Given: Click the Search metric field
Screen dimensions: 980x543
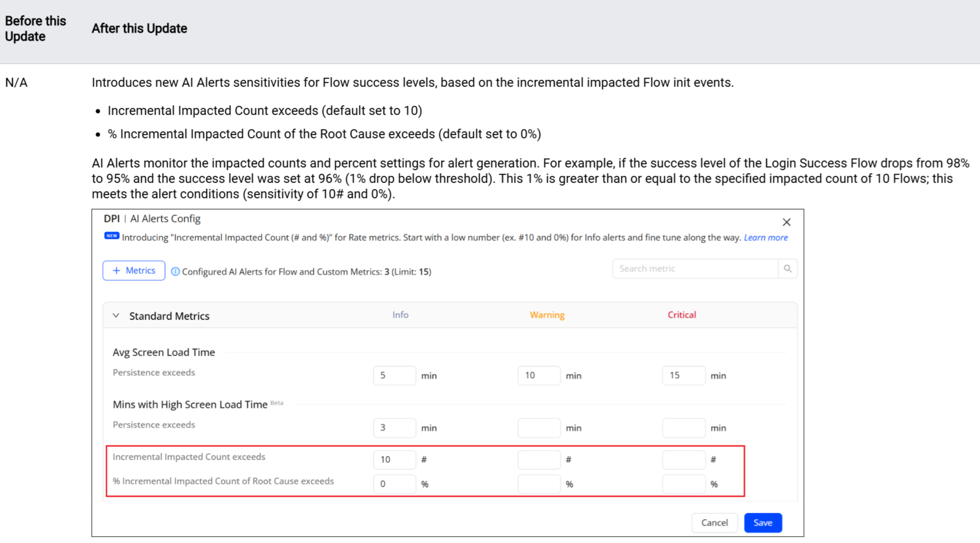Looking at the screenshot, I should pyautogui.click(x=695, y=269).
